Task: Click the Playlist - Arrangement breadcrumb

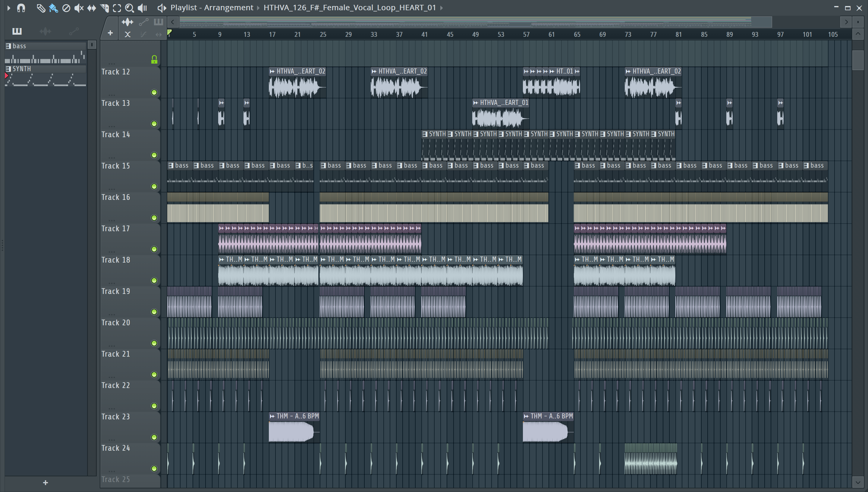Action: 212,8
